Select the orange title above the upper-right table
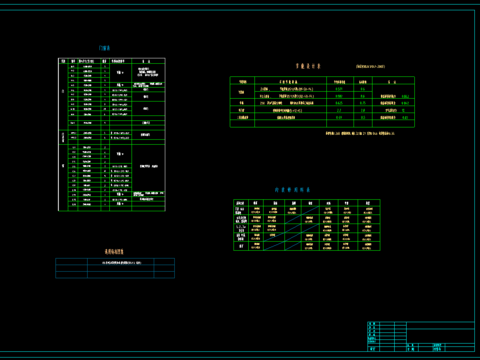The image size is (480, 360). tap(308, 66)
